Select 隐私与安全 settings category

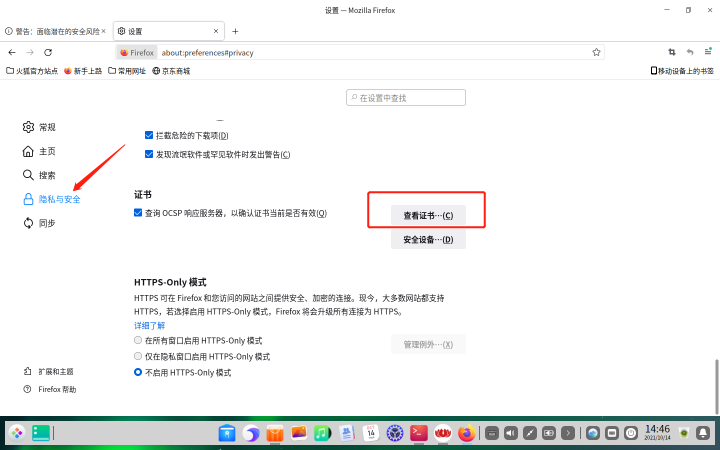tap(51, 199)
